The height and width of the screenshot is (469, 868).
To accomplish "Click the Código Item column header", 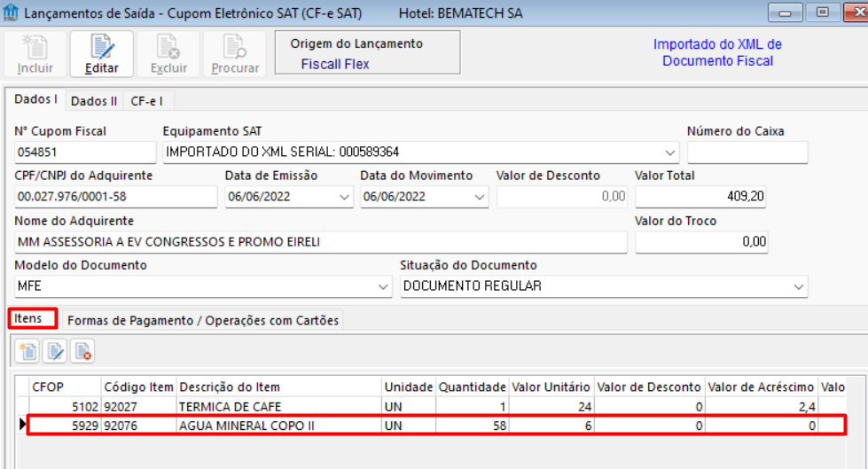I will pyautogui.click(x=139, y=387).
